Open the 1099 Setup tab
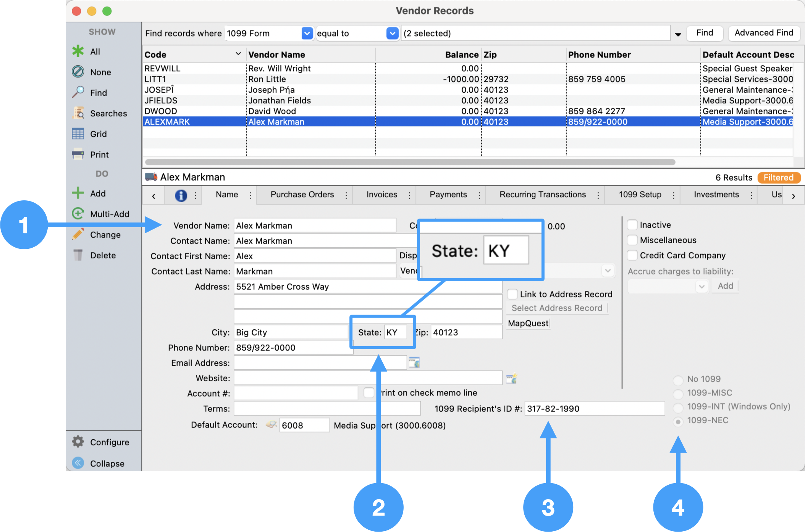805x532 pixels. 640,195
